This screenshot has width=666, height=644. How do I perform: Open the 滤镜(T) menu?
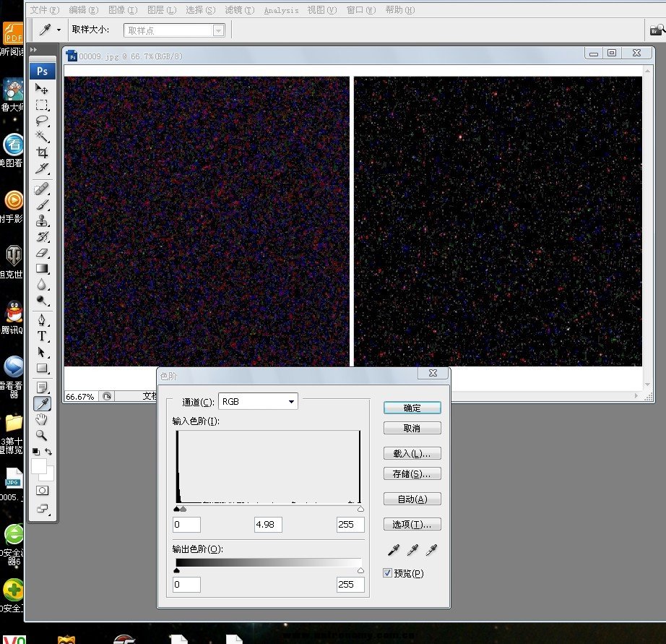pos(240,10)
